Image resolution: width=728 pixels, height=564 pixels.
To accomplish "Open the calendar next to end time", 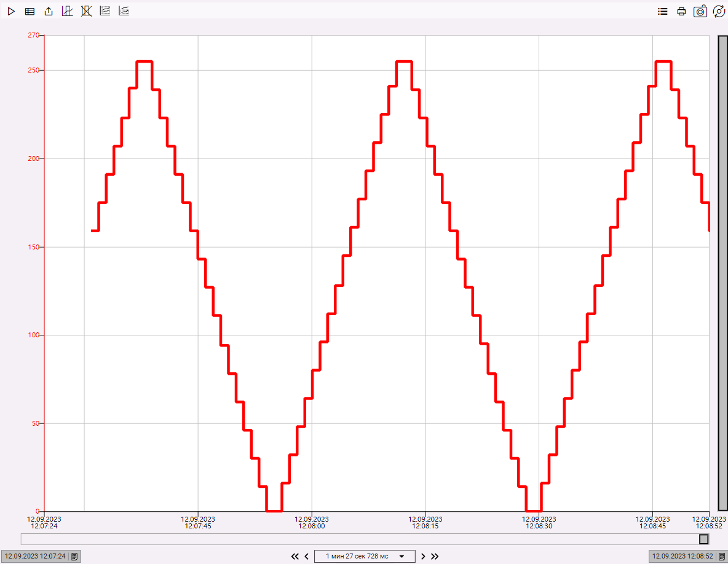I will (721, 555).
